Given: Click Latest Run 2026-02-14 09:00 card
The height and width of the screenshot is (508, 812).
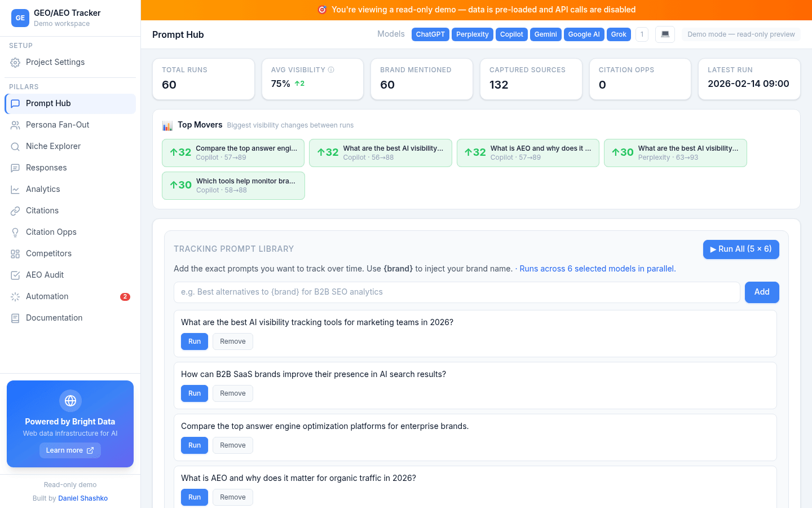Looking at the screenshot, I should 749,79.
